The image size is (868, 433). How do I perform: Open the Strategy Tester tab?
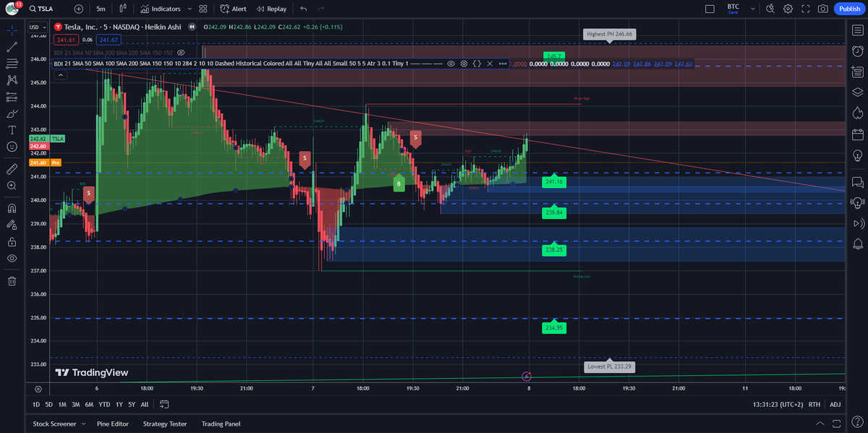pyautogui.click(x=164, y=424)
